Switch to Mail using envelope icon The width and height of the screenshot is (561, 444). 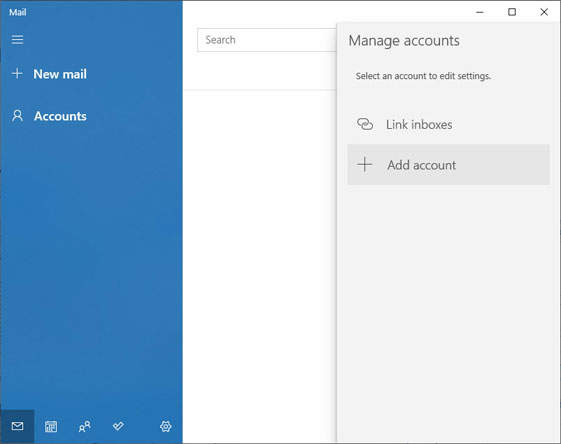(x=17, y=426)
